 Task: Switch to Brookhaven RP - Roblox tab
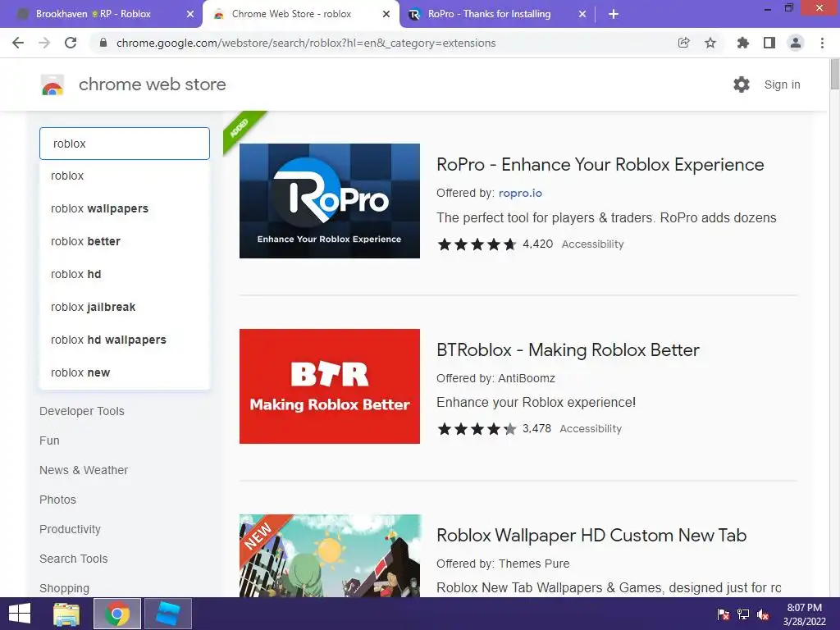(x=102, y=15)
